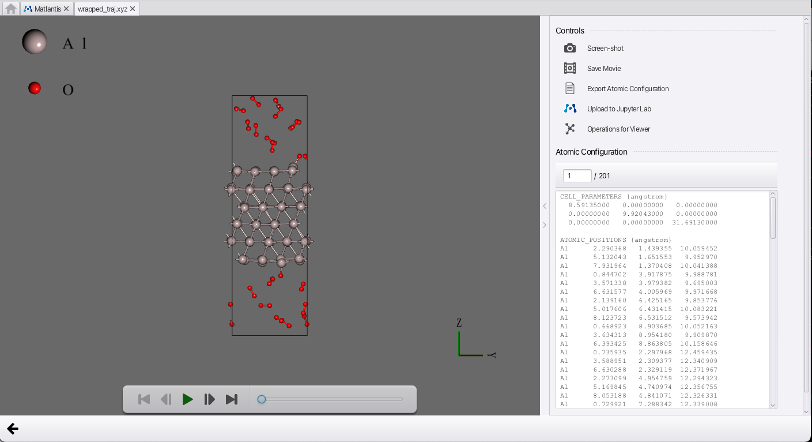812x442 pixels.
Task: Jump to the last frame
Action: pos(231,399)
